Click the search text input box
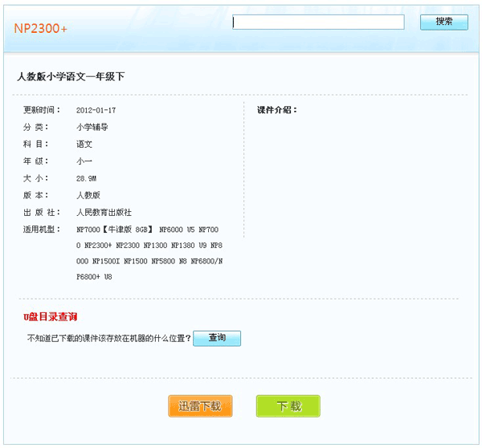The width and height of the screenshot is (482, 448). click(x=319, y=22)
